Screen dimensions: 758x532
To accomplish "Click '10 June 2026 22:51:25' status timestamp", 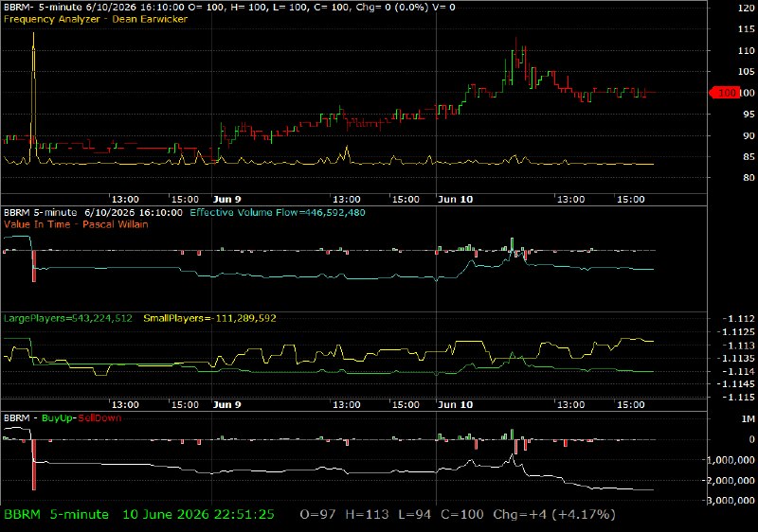I will click(198, 515).
